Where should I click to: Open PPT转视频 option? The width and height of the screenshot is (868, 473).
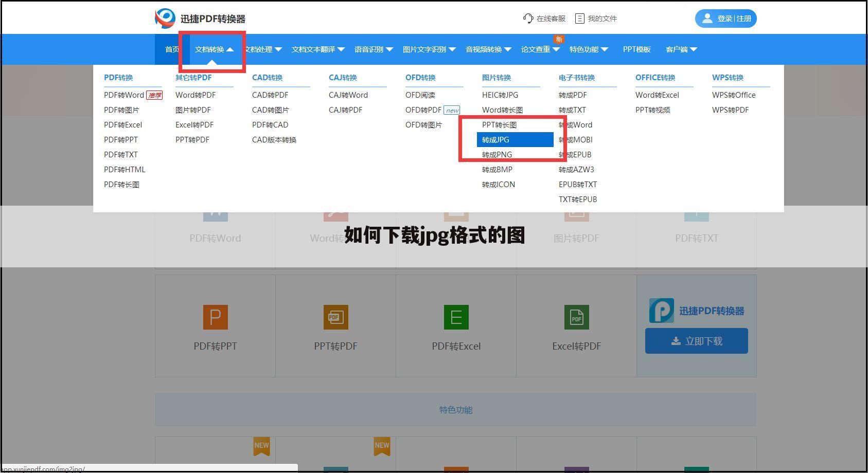pyautogui.click(x=653, y=110)
